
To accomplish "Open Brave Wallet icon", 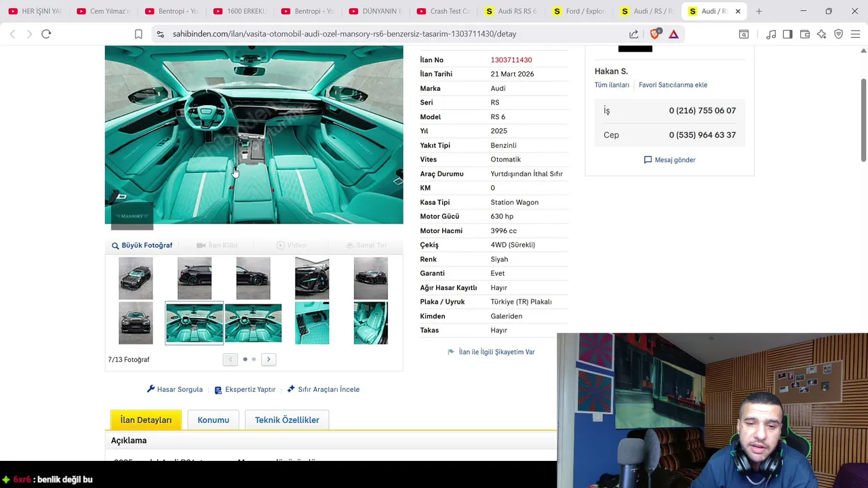I will pyautogui.click(x=805, y=34).
